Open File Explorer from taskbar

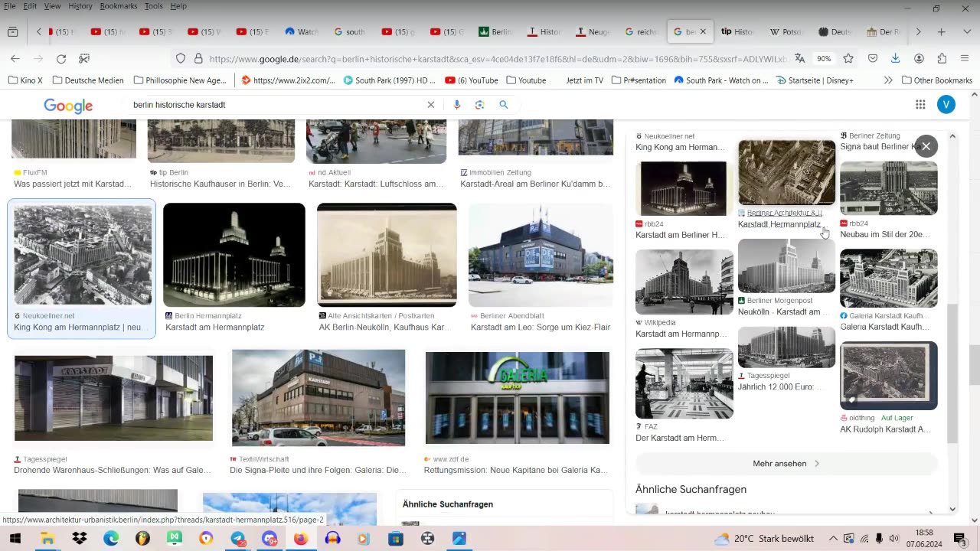47,538
